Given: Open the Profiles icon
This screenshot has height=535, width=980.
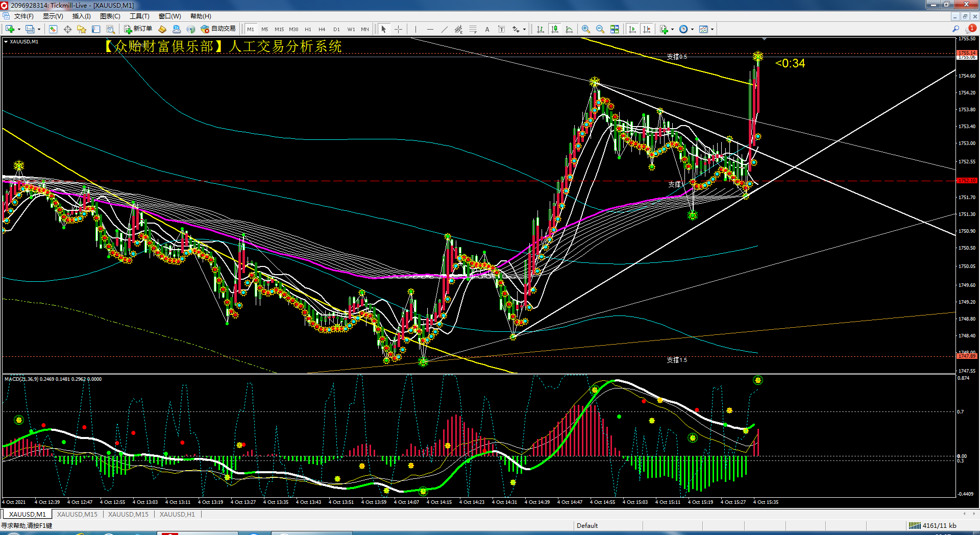Looking at the screenshot, I should (30, 29).
